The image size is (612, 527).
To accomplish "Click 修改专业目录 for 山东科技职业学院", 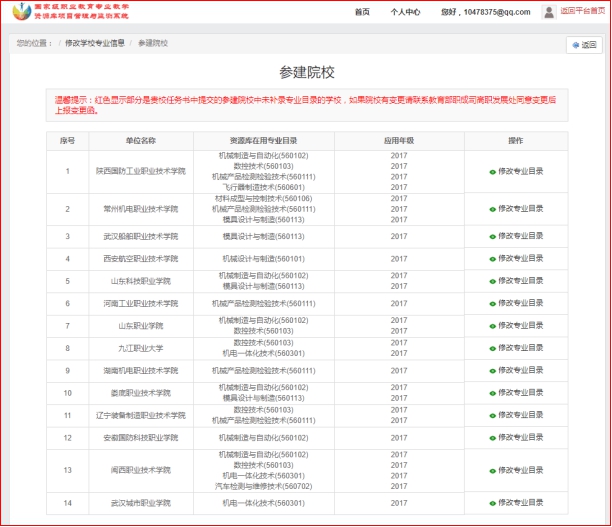I will tap(520, 282).
